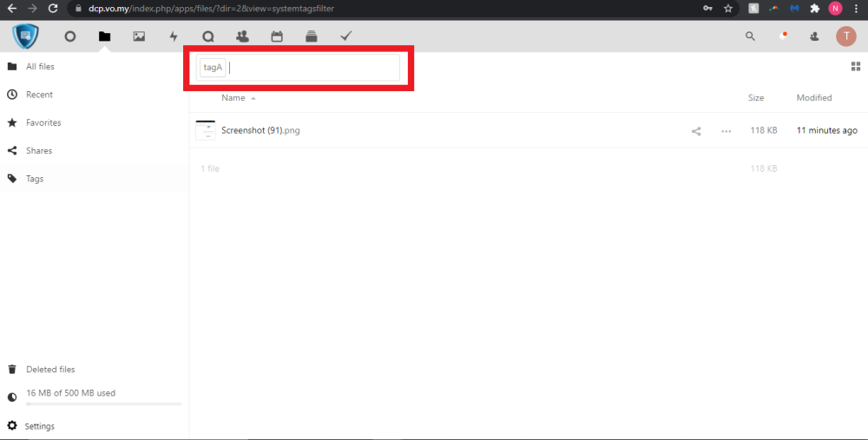
Task: Open Deleted files in sidebar
Action: (50, 370)
